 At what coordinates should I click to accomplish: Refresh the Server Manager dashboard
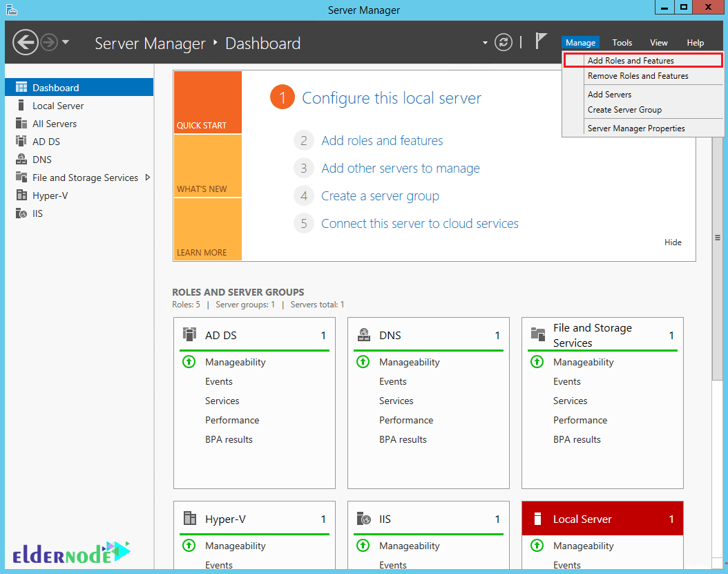click(x=504, y=42)
